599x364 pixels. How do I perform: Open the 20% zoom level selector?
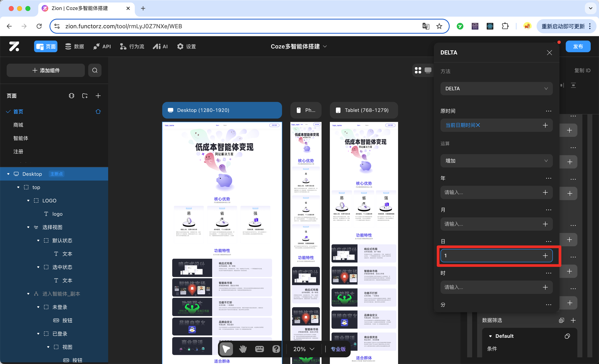click(x=304, y=349)
